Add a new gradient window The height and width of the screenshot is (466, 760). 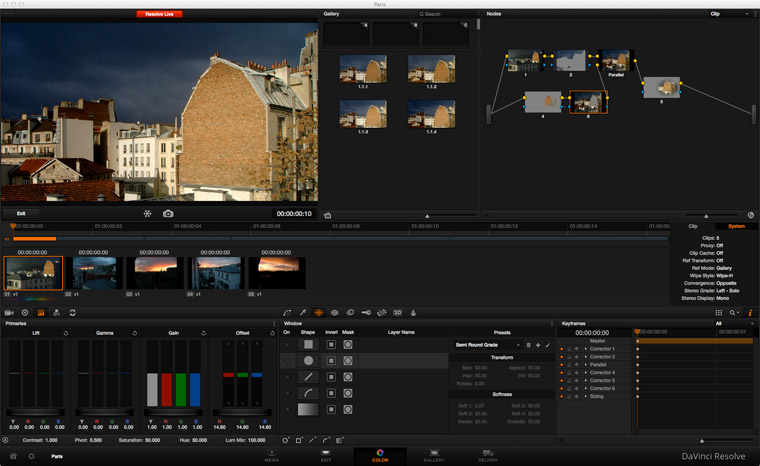340,440
